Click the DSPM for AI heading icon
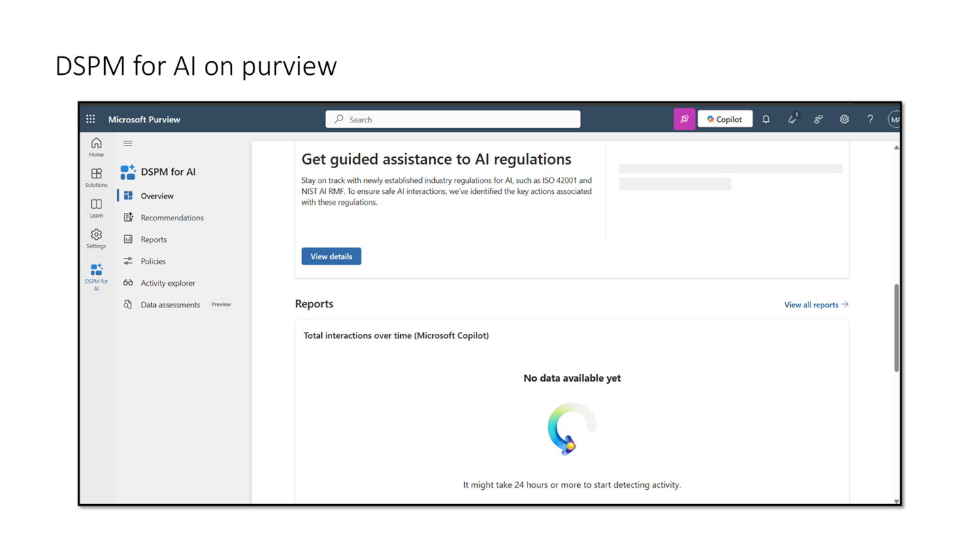This screenshot has width=980, height=551. tap(128, 172)
